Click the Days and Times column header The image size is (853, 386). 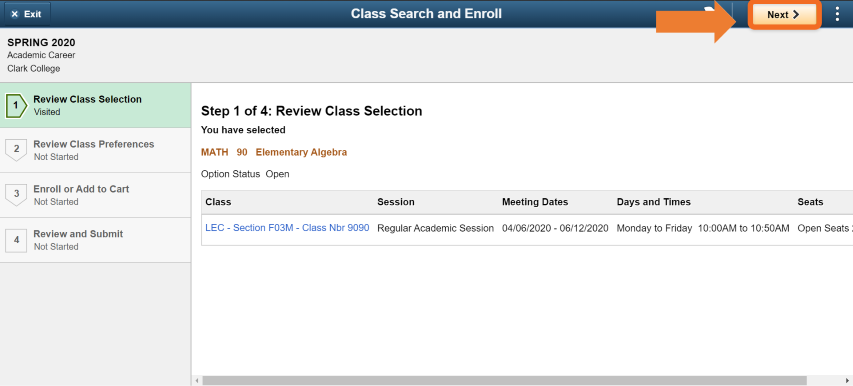point(654,202)
